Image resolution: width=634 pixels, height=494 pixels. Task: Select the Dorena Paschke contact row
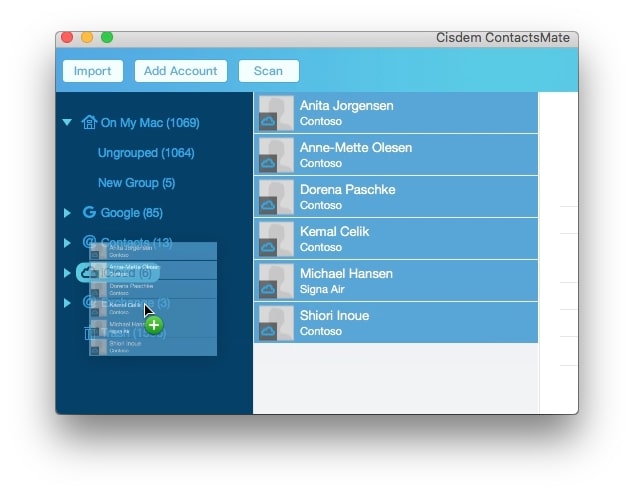[396, 197]
